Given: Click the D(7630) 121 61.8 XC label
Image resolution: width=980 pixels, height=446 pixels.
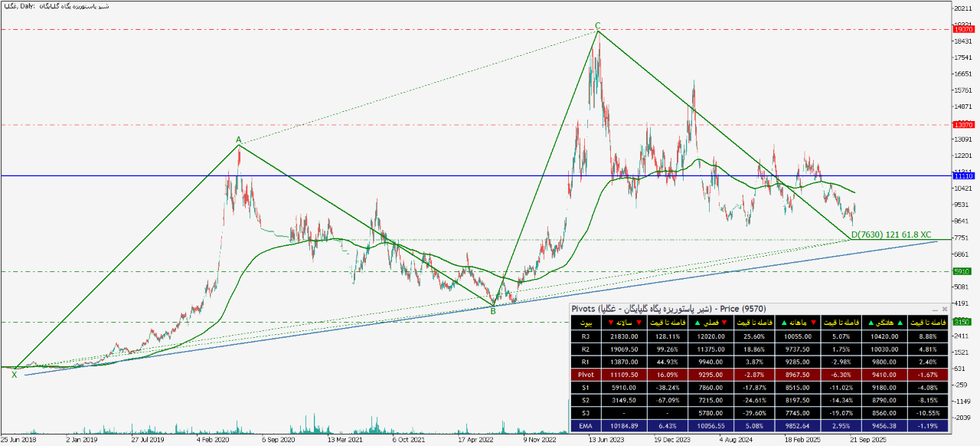Looking at the screenshot, I should click(x=890, y=234).
